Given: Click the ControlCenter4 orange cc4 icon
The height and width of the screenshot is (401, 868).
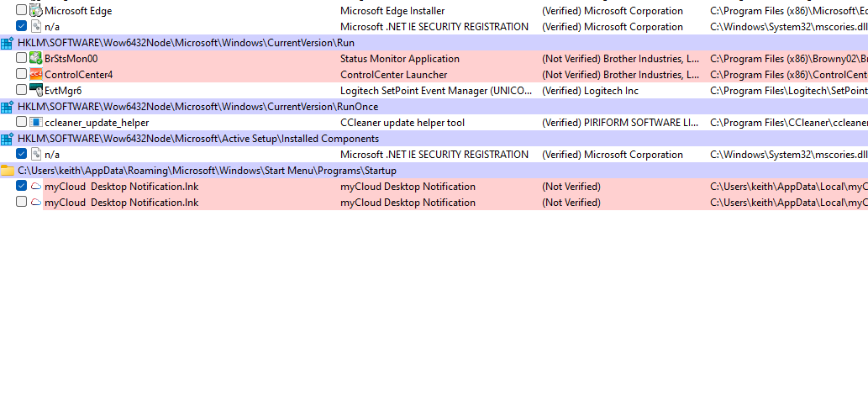Looking at the screenshot, I should click(x=36, y=74).
